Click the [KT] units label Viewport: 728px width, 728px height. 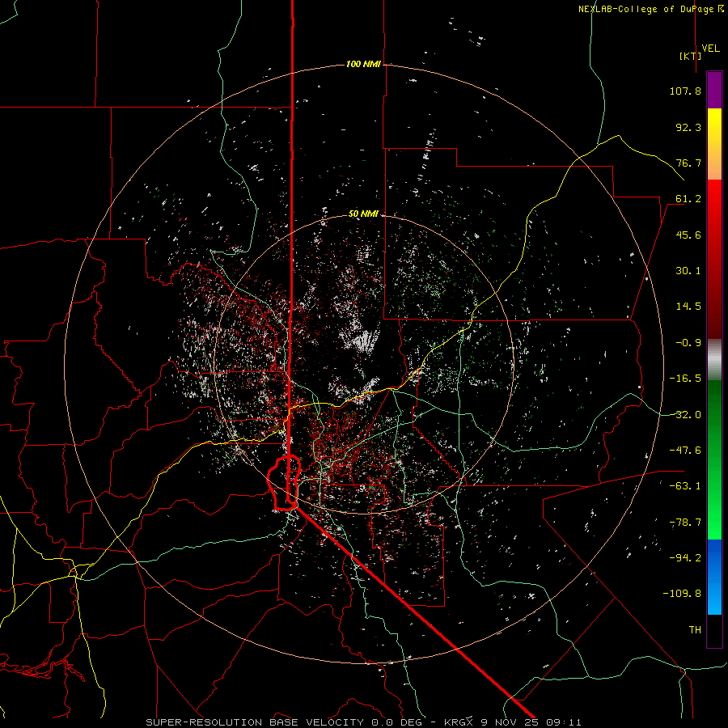[x=690, y=56]
